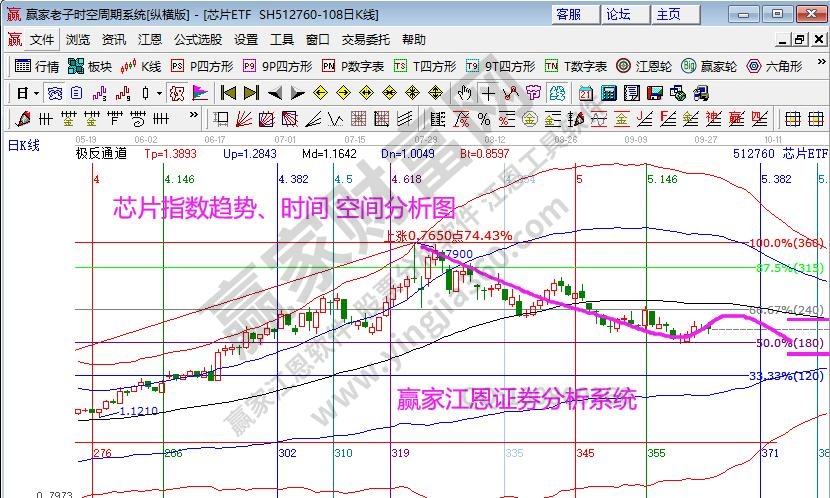The width and height of the screenshot is (830, 498).
Task: Open the 行情 market quotes view
Action: [x=38, y=66]
